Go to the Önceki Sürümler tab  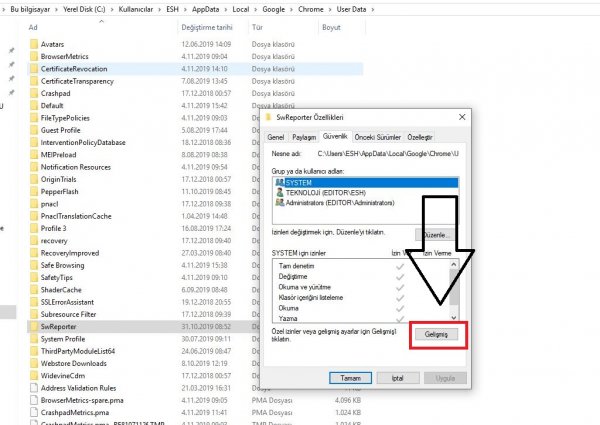pyautogui.click(x=379, y=136)
